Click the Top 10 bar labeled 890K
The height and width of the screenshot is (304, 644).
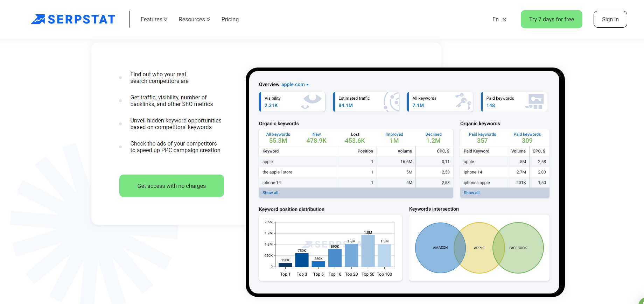(335, 258)
